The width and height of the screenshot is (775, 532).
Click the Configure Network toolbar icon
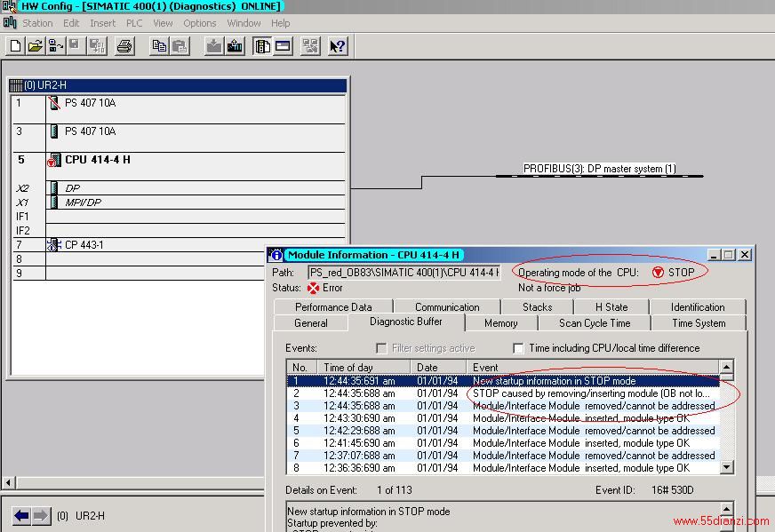point(310,46)
